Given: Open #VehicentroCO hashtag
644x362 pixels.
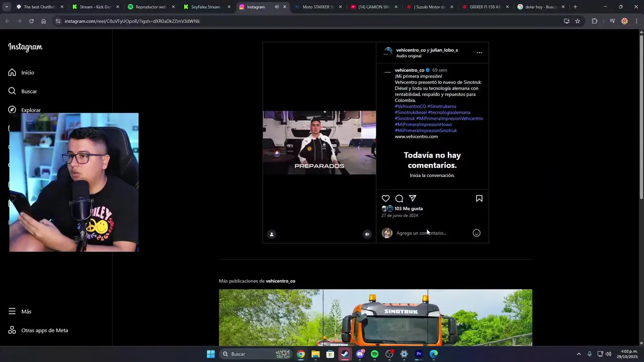Looking at the screenshot, I should coord(410,106).
